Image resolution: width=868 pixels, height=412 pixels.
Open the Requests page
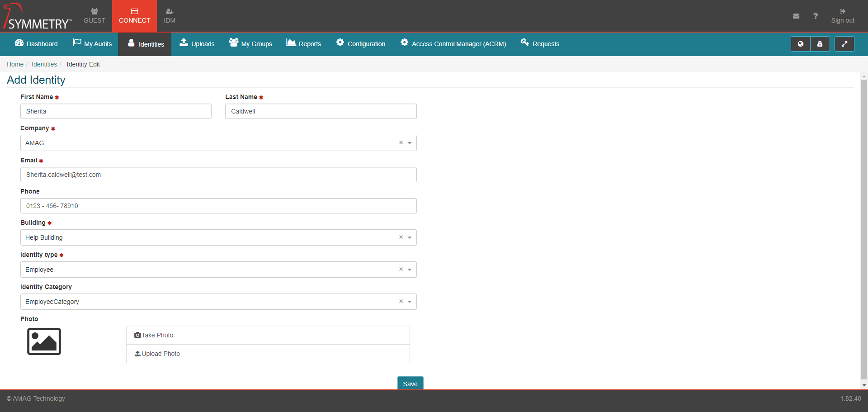[x=540, y=44]
